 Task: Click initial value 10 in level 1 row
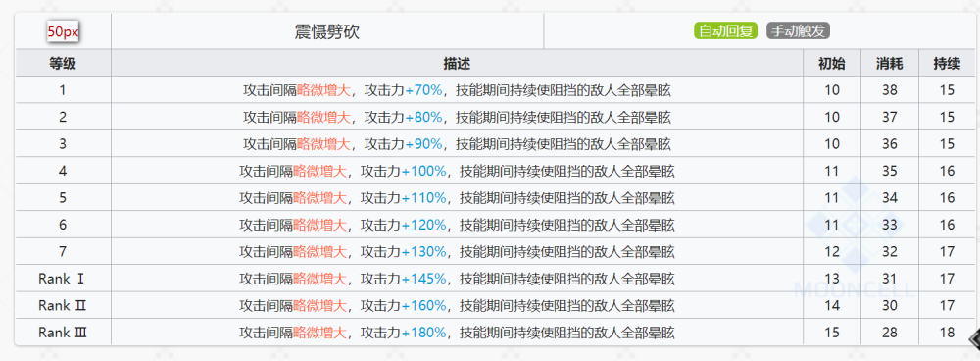[x=832, y=90]
